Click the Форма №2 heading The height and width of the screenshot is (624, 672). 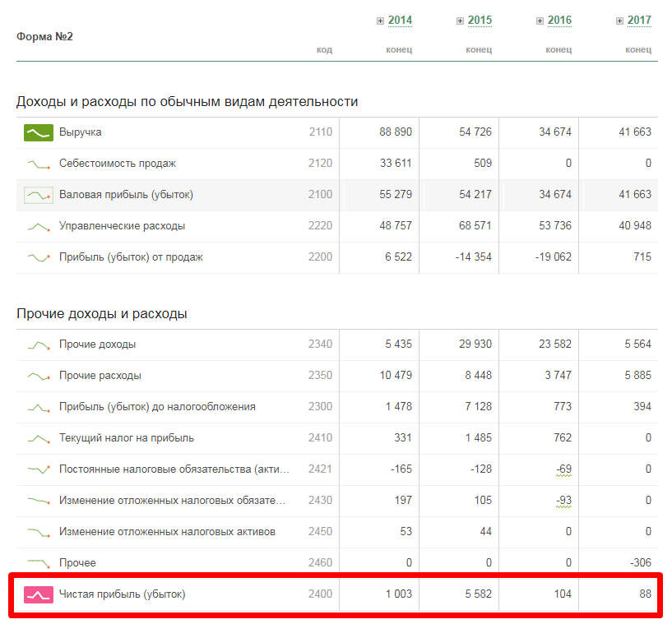click(x=44, y=37)
